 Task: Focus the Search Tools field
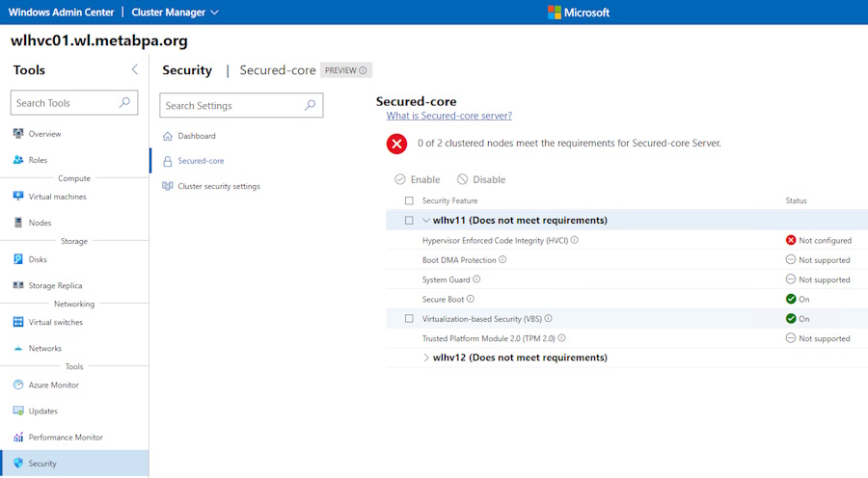click(74, 103)
